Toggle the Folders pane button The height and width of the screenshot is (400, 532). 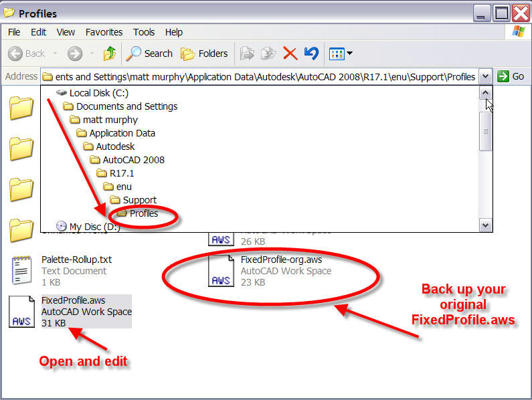204,54
